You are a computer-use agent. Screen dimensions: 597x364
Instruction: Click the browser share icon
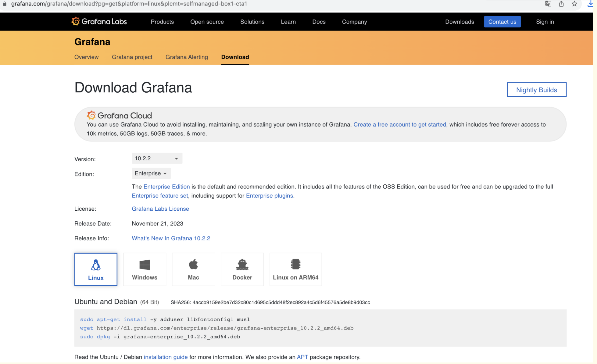(561, 4)
